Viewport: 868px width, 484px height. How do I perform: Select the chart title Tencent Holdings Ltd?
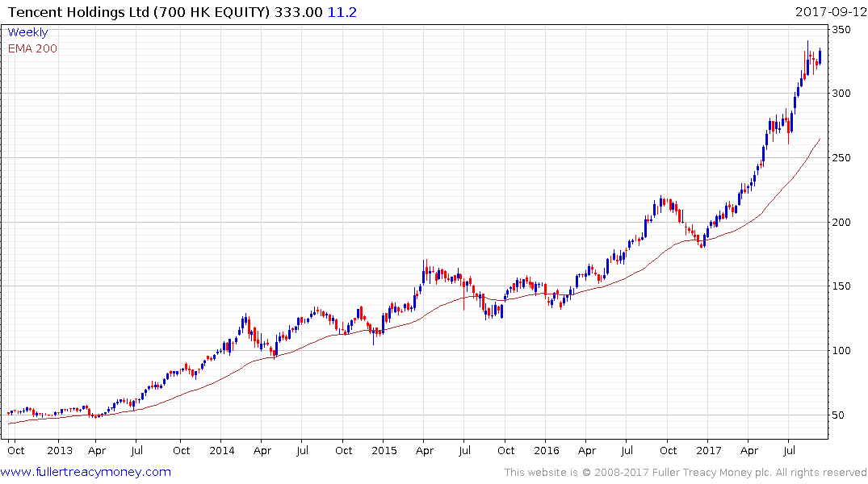[78, 12]
